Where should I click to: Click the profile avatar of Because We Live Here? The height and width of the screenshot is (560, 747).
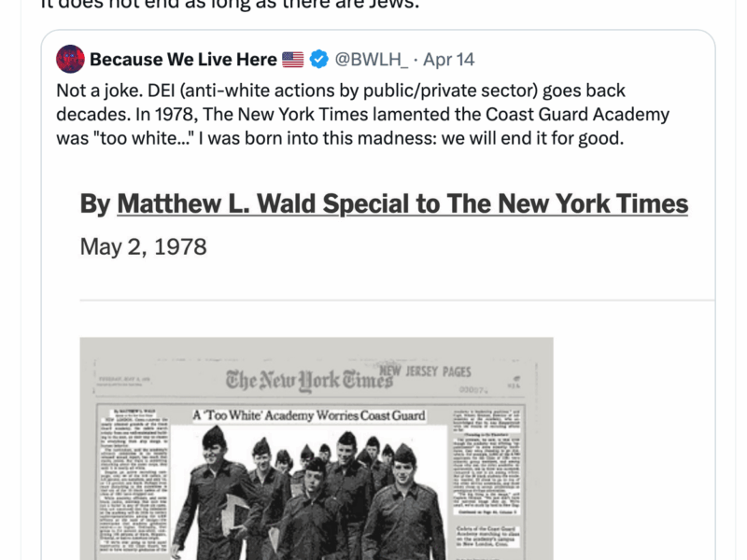[69, 58]
